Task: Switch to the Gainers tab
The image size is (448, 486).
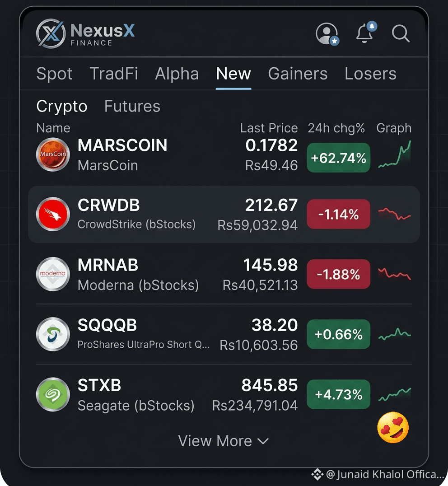Action: coord(298,74)
